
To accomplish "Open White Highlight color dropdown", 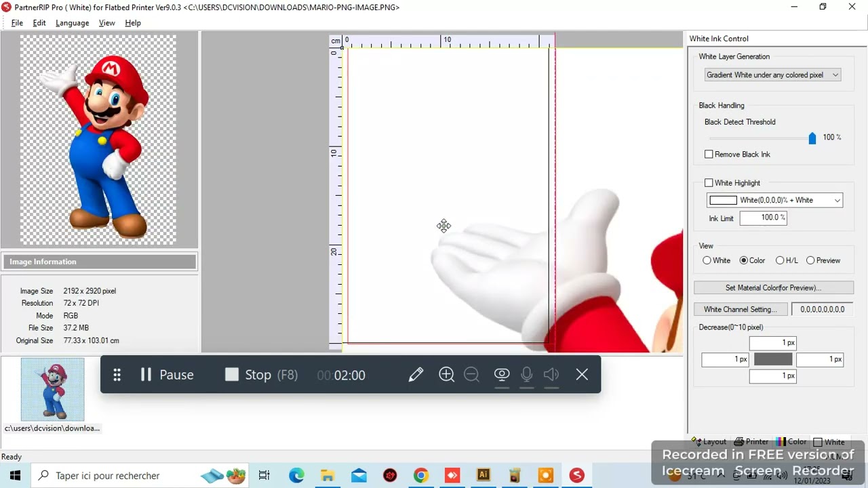I will tap(775, 200).
